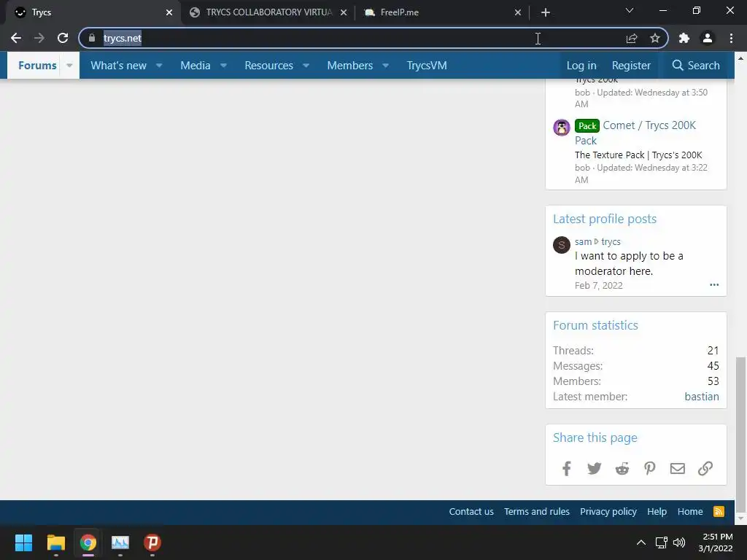The image size is (747, 560).
Task: Share page on Facebook
Action: point(566,469)
